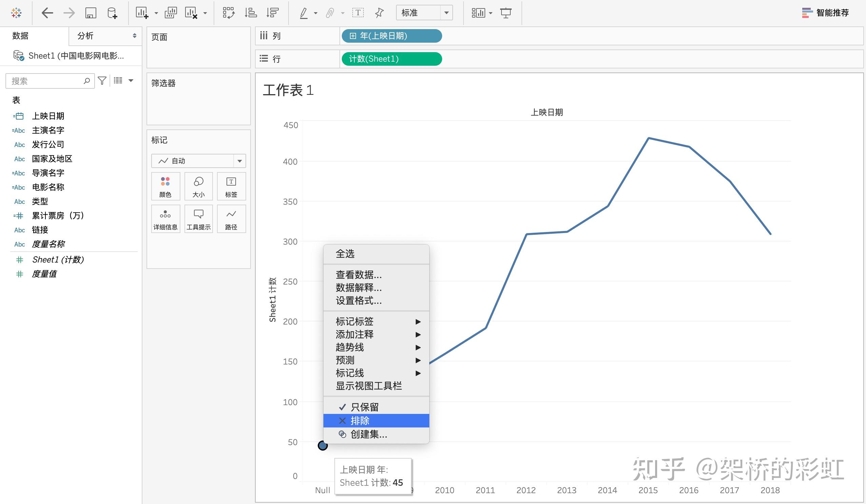Click the fix axes pin icon

coord(379,13)
